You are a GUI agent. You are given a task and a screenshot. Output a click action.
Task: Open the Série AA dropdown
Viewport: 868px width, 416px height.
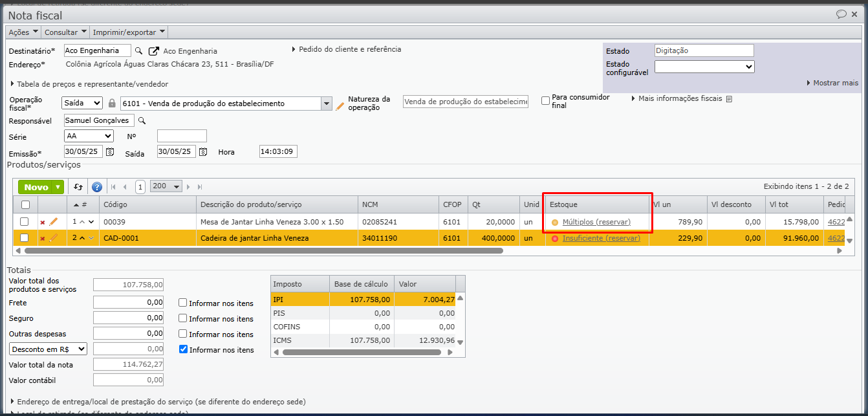tap(89, 136)
